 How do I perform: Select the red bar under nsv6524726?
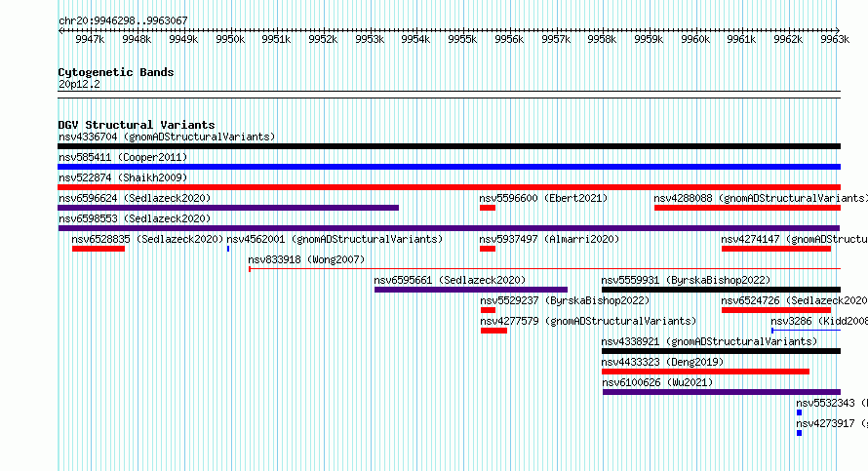tap(776, 310)
